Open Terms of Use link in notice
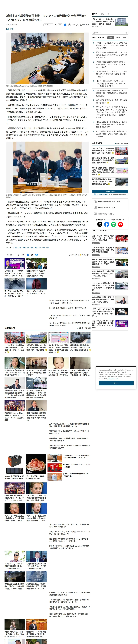 113,378
